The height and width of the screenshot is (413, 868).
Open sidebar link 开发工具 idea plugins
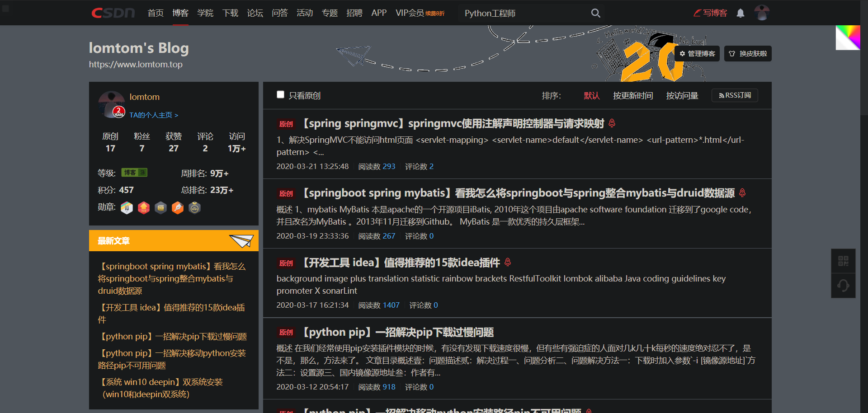pos(172,313)
